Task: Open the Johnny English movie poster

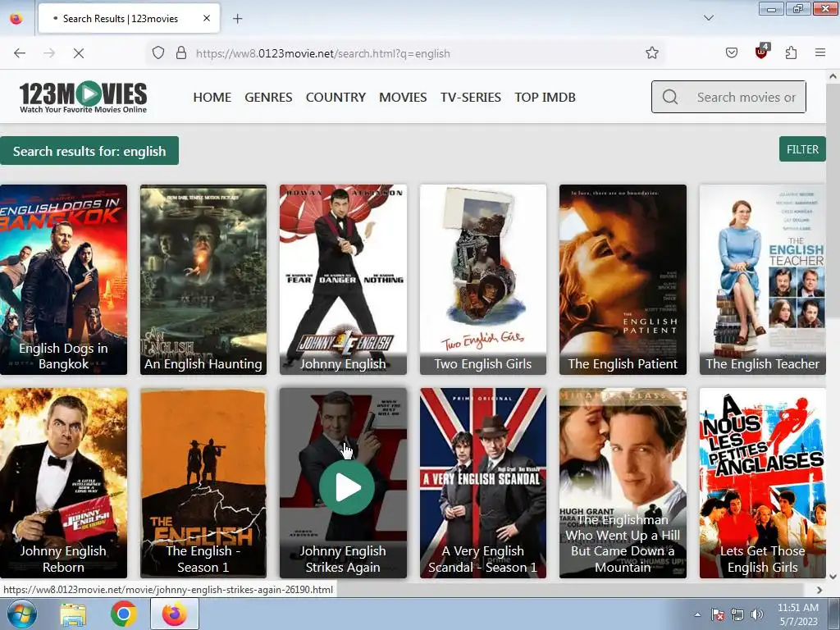Action: tap(343, 280)
